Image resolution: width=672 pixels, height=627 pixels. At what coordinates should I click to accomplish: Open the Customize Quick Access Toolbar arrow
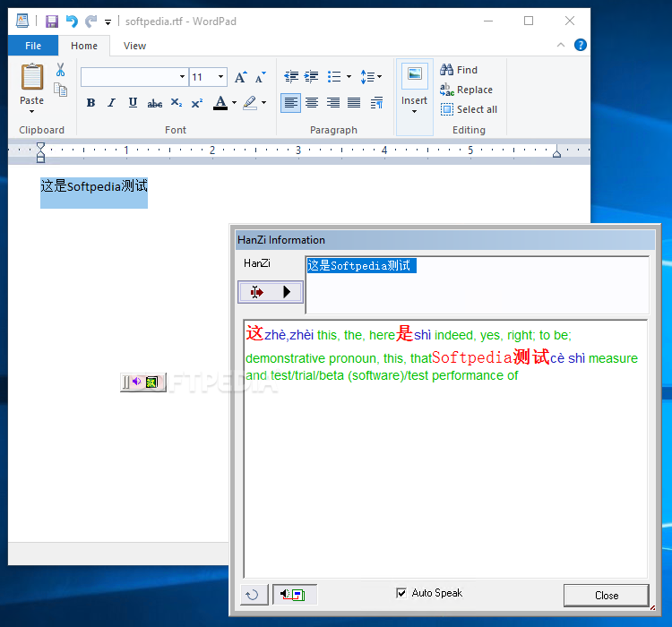[108, 21]
